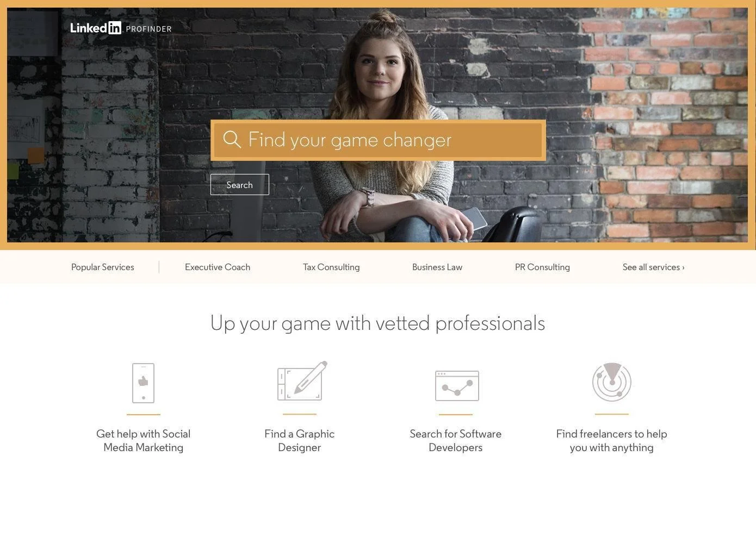
Task: Select the social media phone thumbs-up icon
Action: [x=144, y=383]
